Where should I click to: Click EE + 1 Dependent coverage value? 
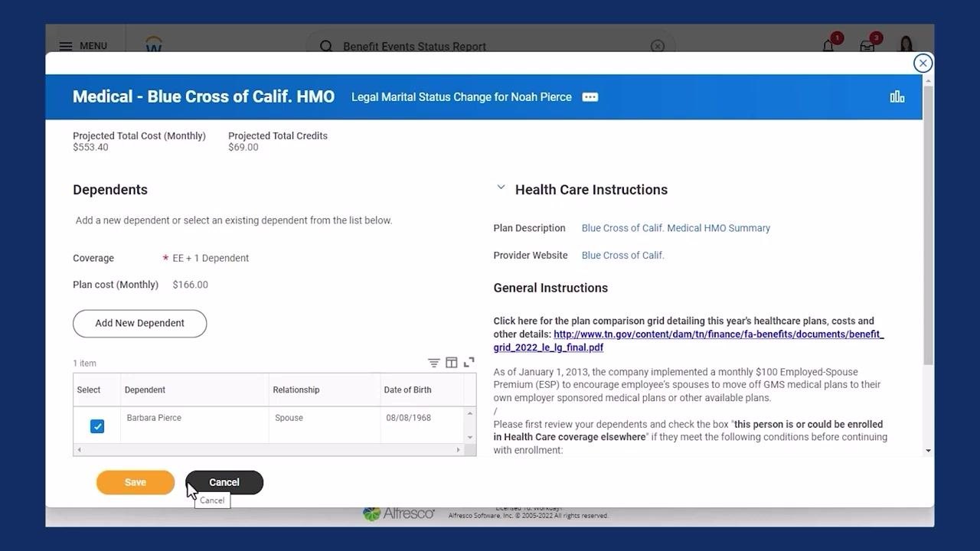click(x=211, y=259)
